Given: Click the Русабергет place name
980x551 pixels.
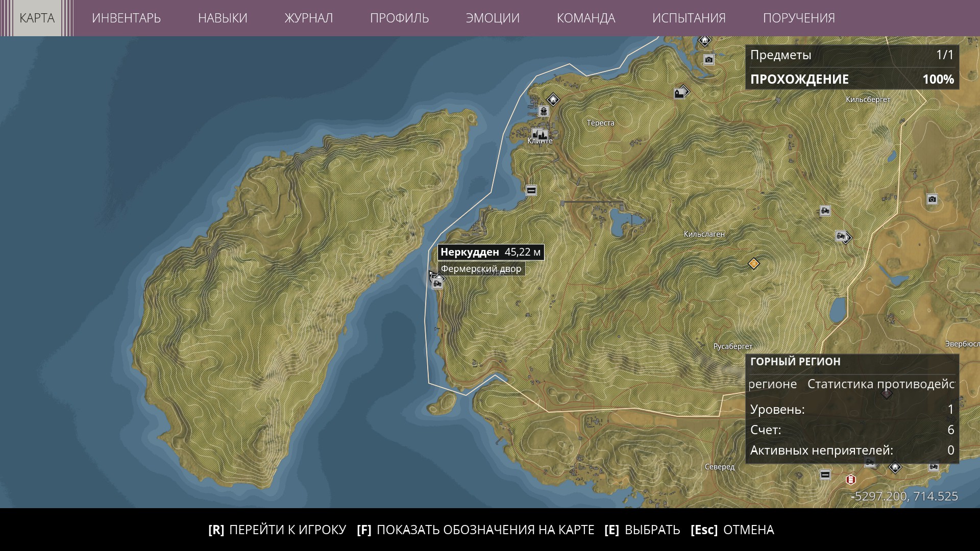Looking at the screenshot, I should 733,346.
